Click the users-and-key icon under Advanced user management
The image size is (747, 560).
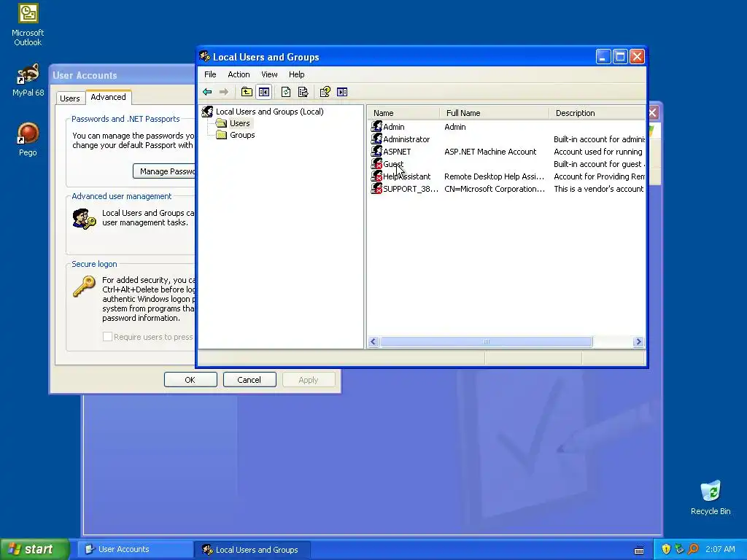point(84,219)
